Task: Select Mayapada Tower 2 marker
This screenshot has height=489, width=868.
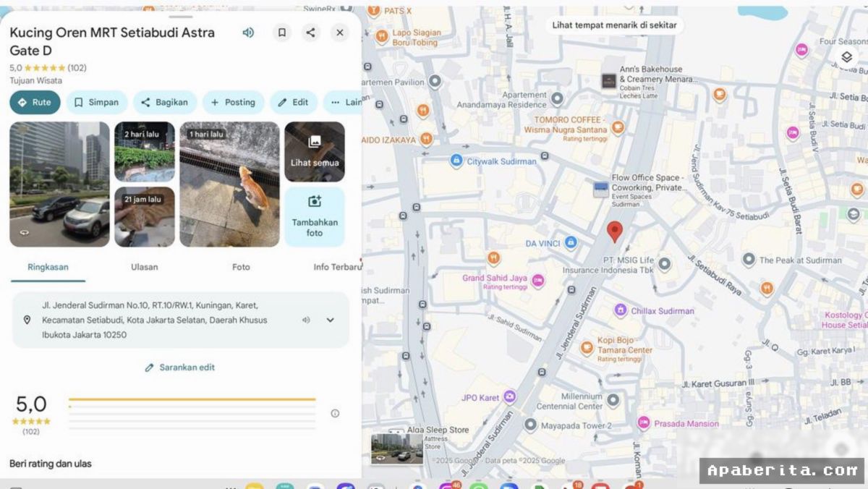Action: pos(530,425)
